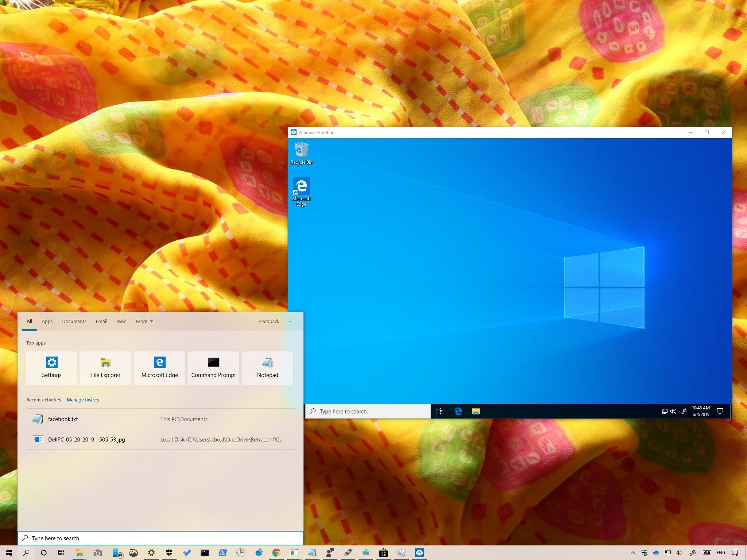This screenshot has height=560, width=747.
Task: Click the Manage history link
Action: click(x=83, y=400)
